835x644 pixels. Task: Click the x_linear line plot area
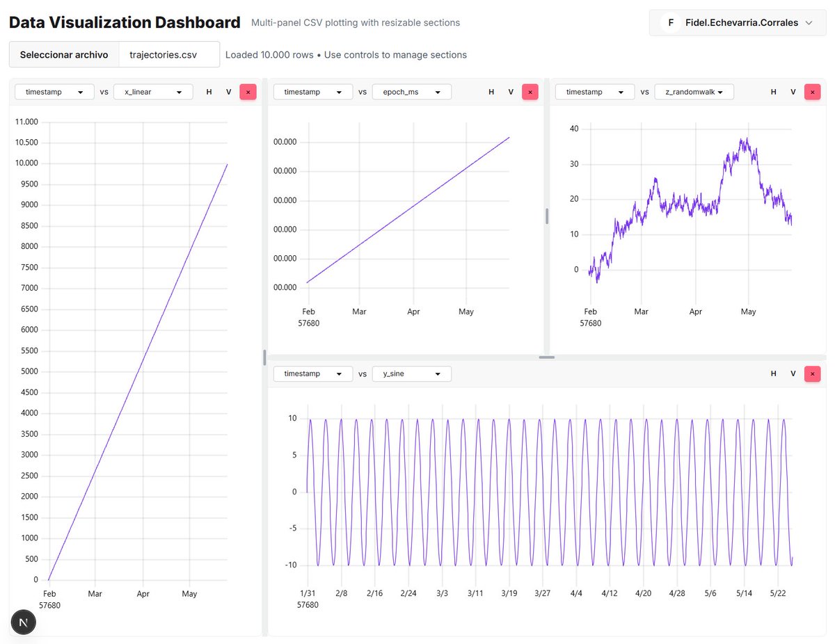coord(138,372)
